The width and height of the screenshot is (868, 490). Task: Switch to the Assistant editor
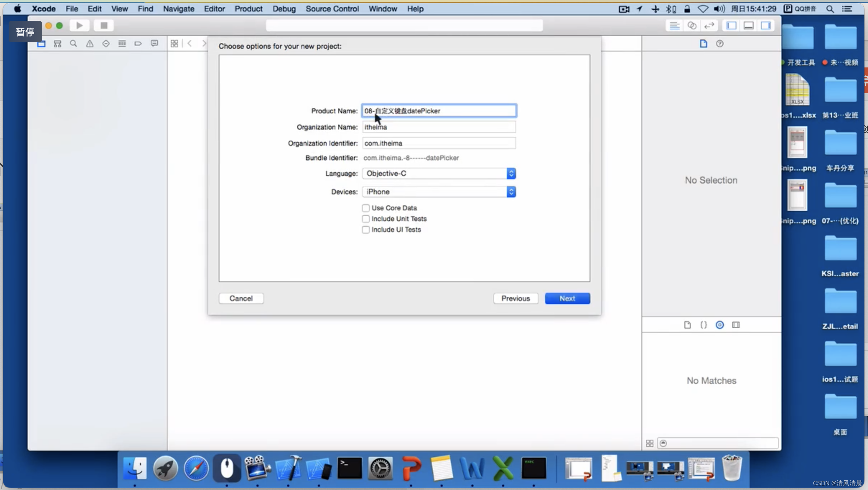[692, 25]
